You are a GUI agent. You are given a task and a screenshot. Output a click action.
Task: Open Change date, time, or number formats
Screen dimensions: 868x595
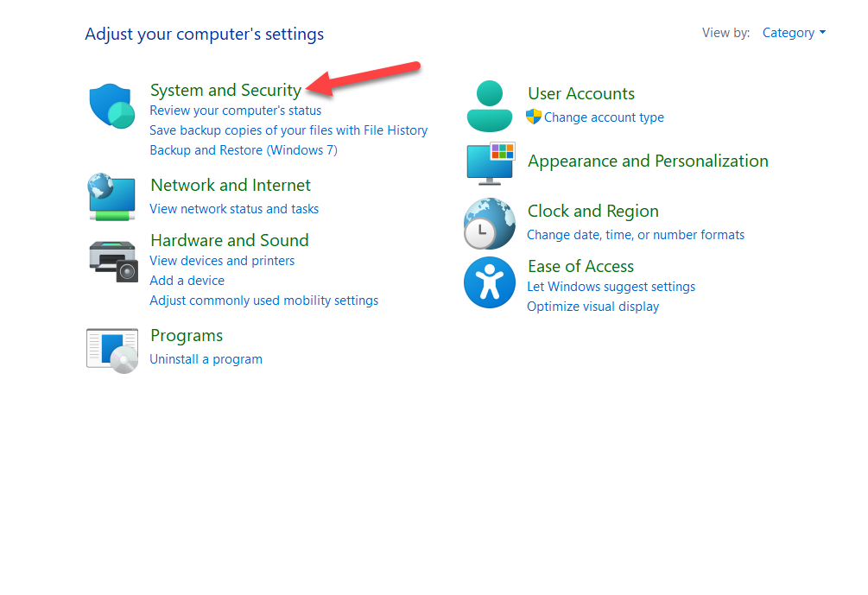pos(636,235)
